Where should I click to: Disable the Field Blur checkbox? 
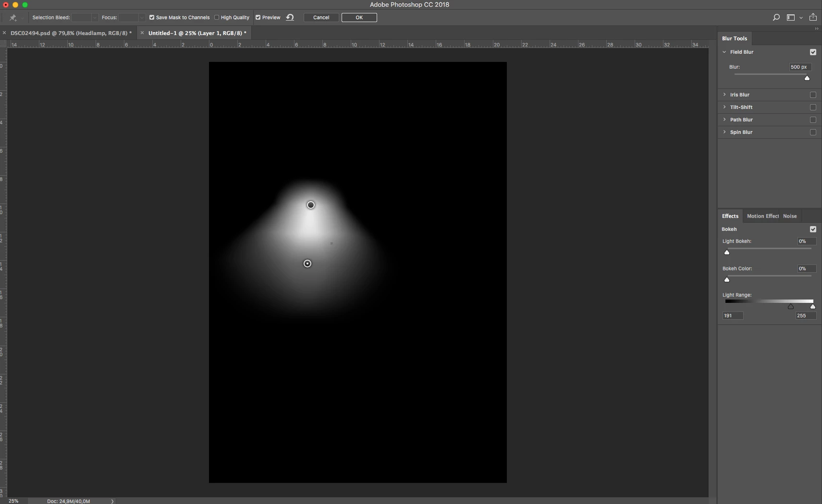click(813, 52)
